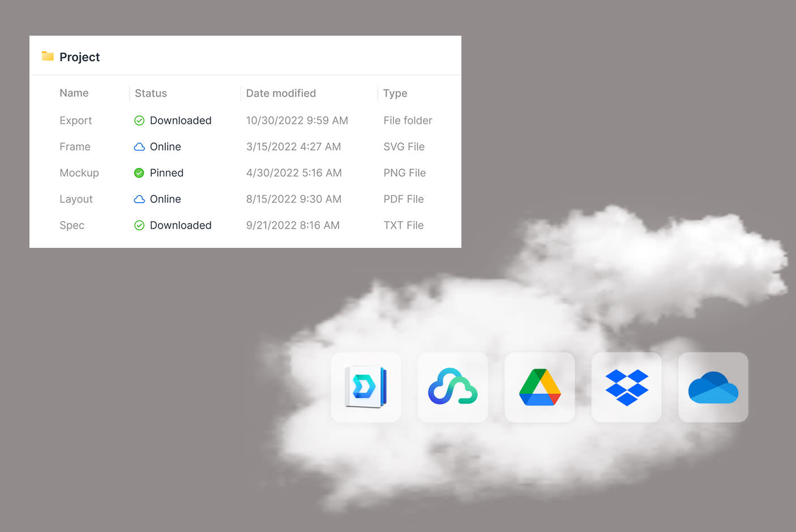Click the Date modified column header

pyautogui.click(x=281, y=93)
